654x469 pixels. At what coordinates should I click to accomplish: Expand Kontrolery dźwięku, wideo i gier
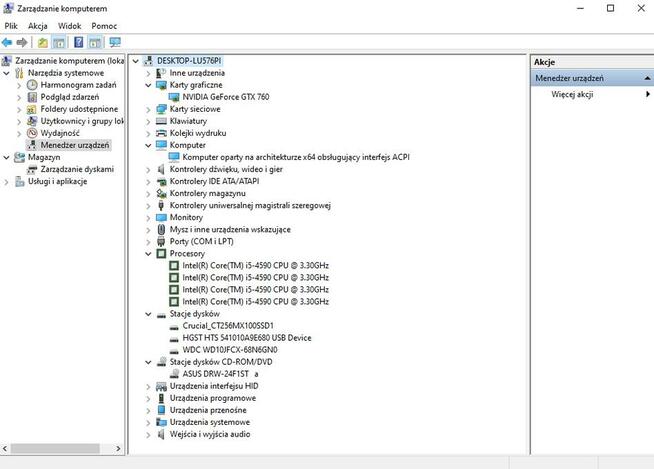(x=148, y=170)
